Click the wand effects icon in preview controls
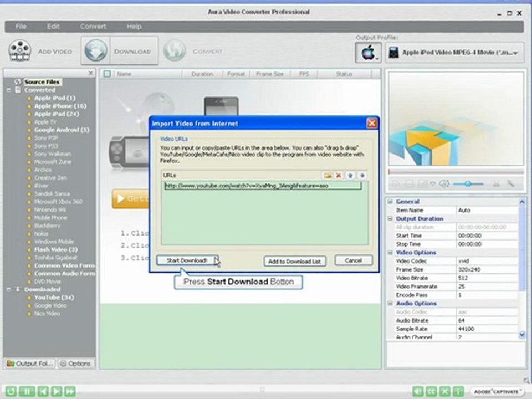 coord(510,184)
